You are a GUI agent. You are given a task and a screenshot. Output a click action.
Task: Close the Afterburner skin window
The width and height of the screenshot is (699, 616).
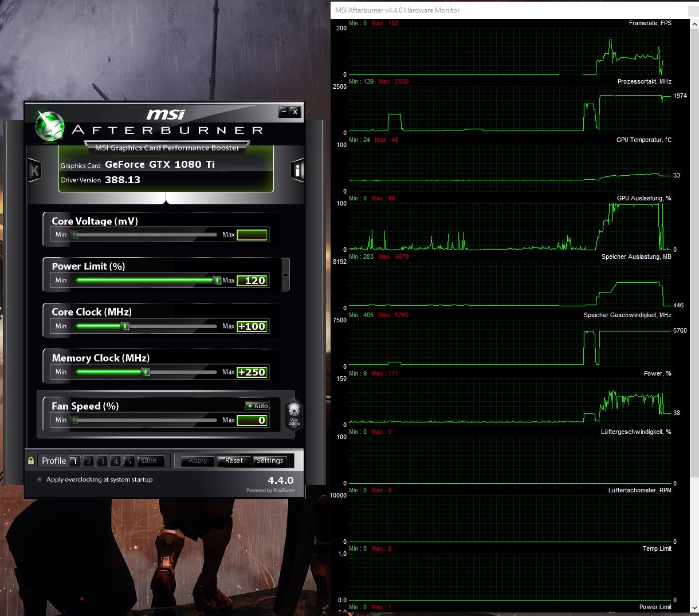(295, 112)
